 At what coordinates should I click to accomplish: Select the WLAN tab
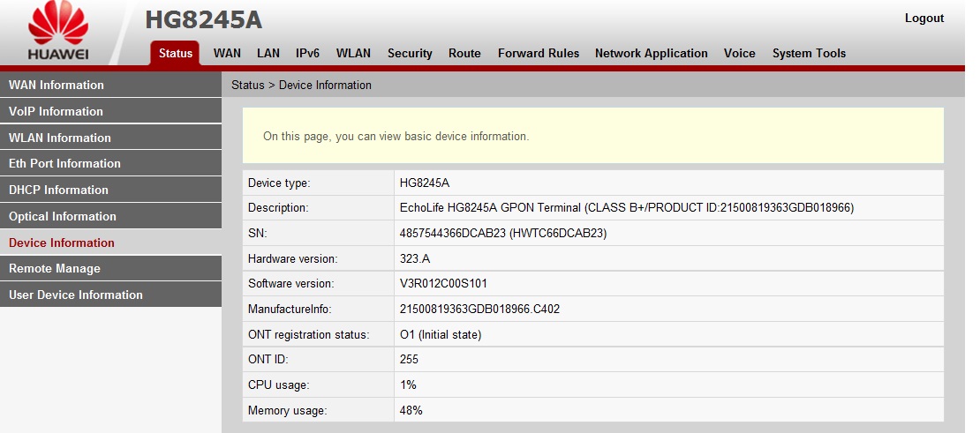pyautogui.click(x=353, y=54)
